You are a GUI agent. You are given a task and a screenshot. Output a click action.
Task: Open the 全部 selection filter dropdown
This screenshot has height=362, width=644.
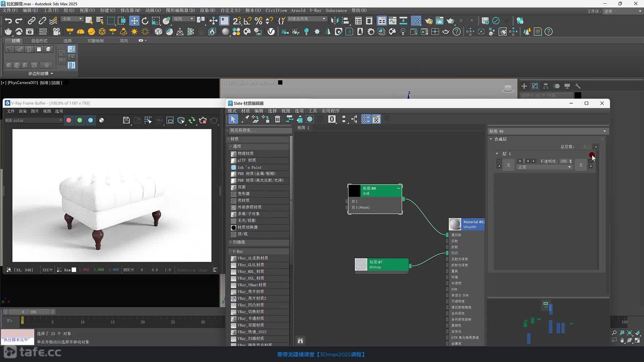pos(72,19)
